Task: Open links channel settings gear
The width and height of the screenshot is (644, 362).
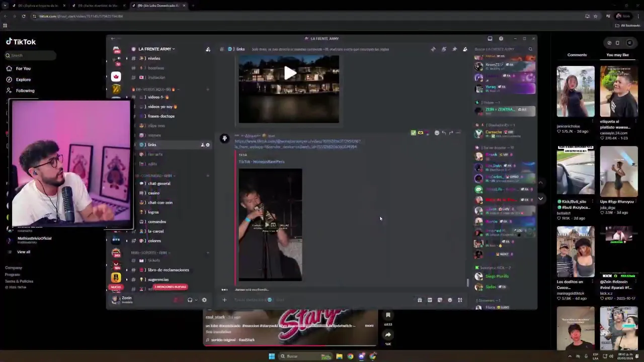Action: tap(208, 145)
